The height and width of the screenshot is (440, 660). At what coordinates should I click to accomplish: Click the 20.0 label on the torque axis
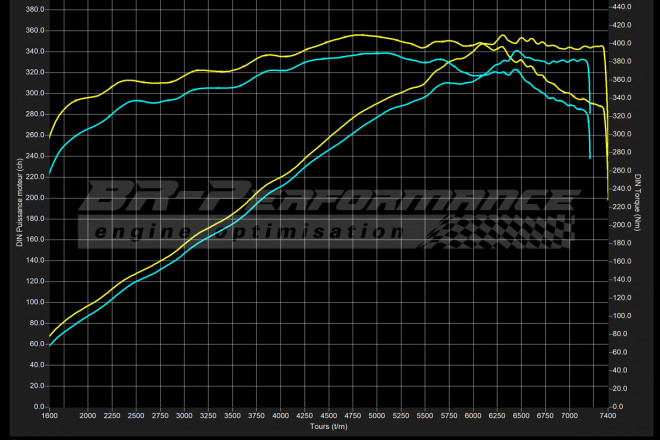coord(622,388)
